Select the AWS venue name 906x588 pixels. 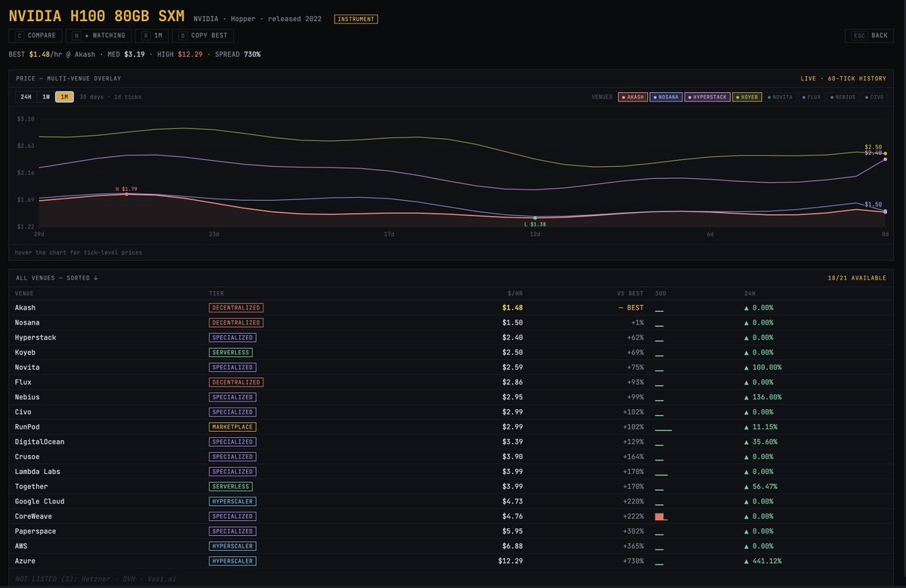(21, 546)
